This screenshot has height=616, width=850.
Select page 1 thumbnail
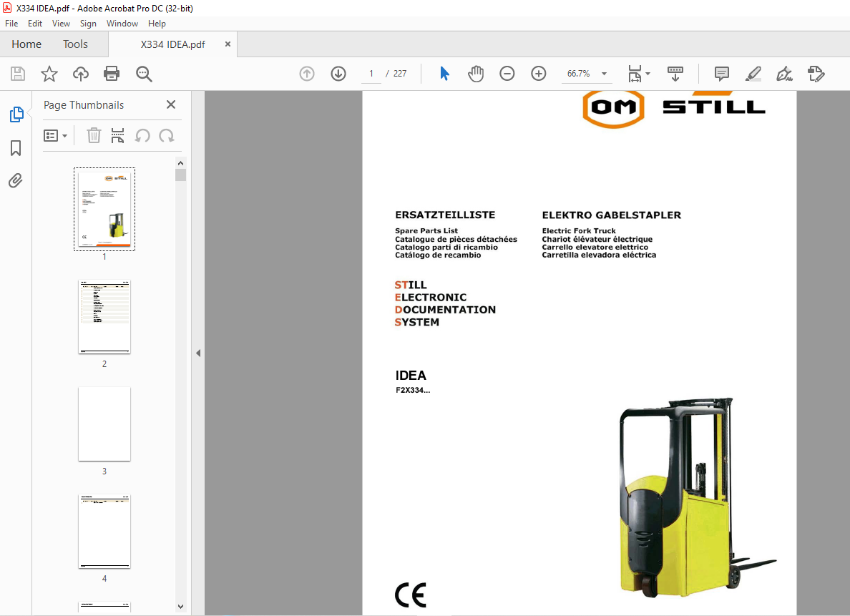click(104, 210)
